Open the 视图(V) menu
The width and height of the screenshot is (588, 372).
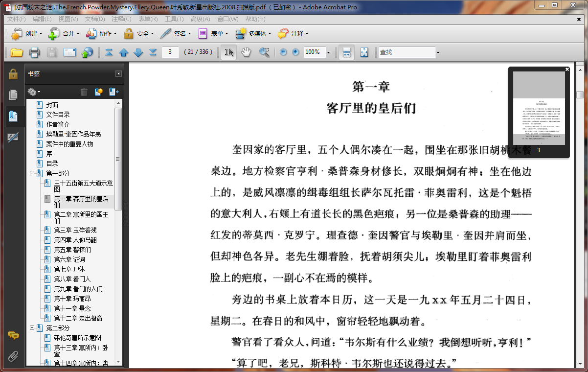point(68,19)
